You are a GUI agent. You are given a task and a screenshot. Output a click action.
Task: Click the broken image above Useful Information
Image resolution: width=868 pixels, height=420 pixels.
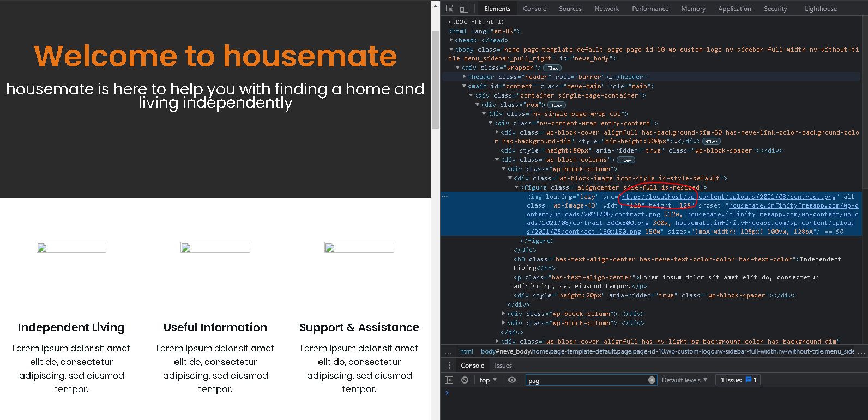215,247
